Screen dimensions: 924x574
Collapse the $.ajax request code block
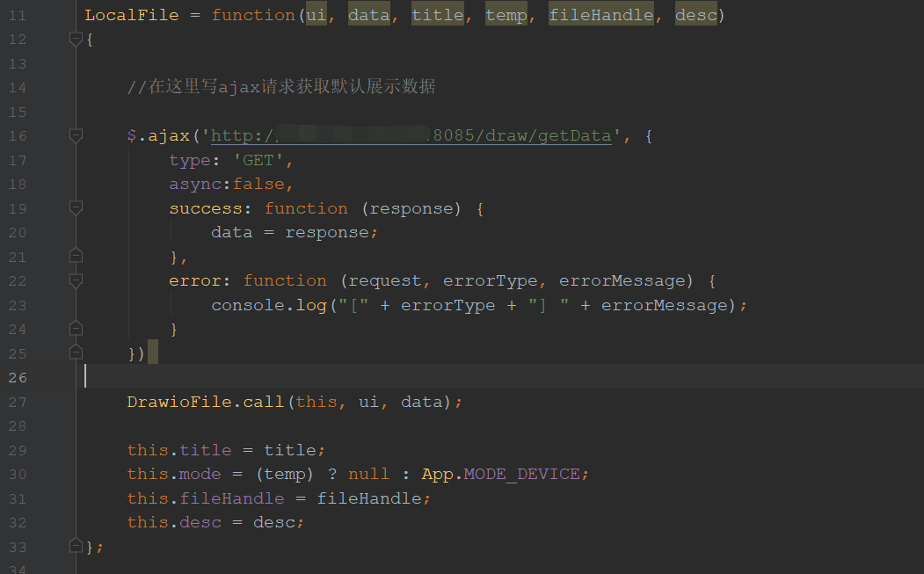point(76,135)
